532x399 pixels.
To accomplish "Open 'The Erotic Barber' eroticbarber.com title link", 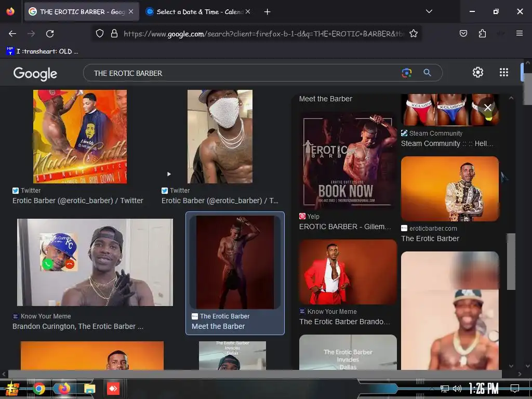I will coord(430,238).
